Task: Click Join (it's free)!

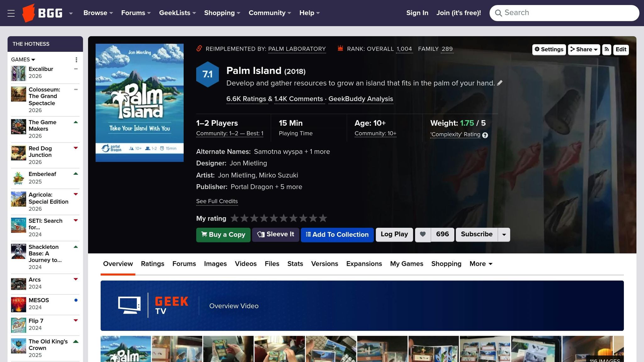Action: point(458,13)
